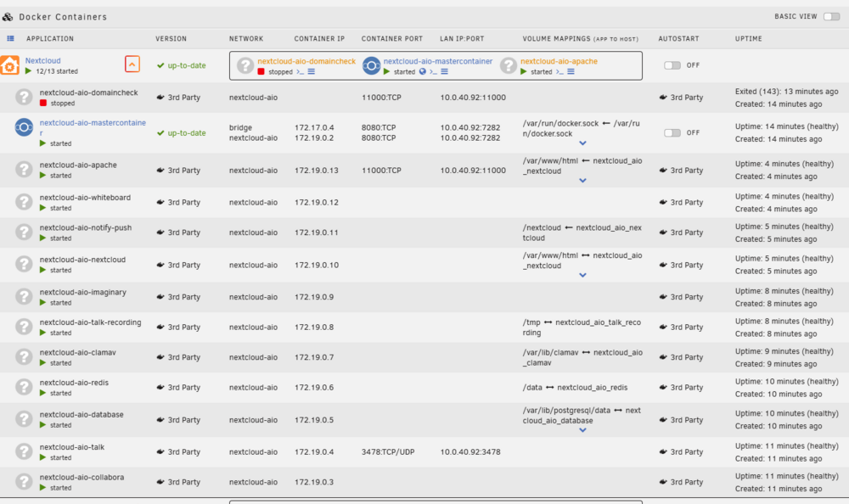
Task: Click up-to-date status in mastercontainer row
Action: coord(182,132)
